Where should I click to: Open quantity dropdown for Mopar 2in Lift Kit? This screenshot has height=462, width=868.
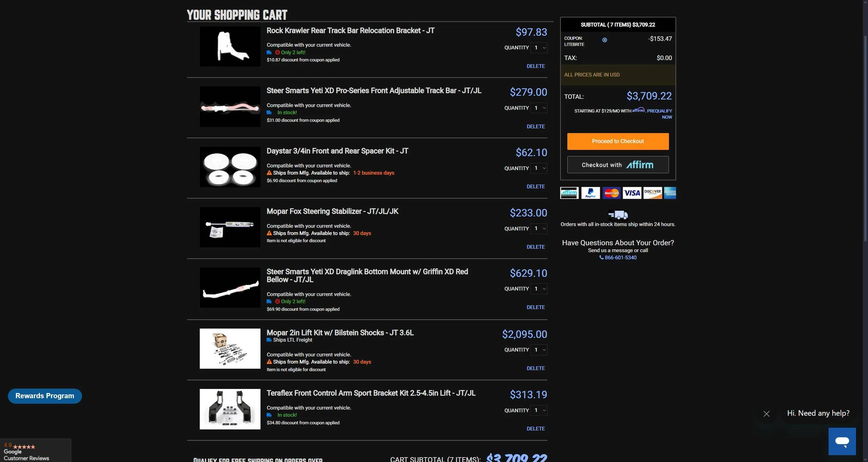[539, 350]
